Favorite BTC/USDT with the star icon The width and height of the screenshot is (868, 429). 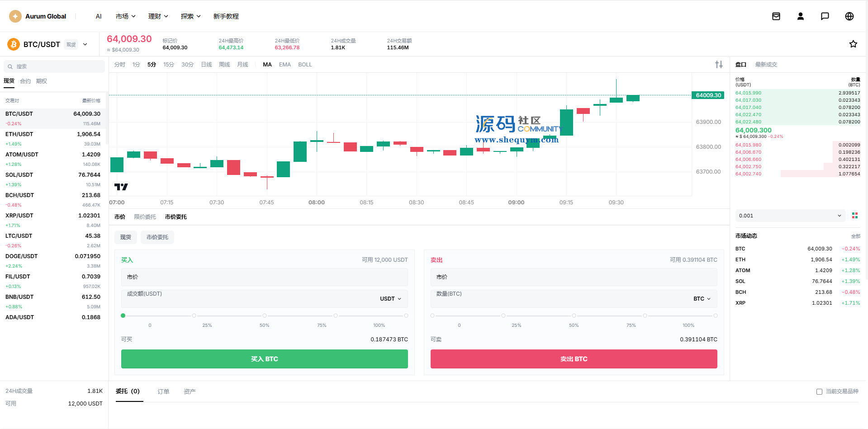[x=853, y=44]
